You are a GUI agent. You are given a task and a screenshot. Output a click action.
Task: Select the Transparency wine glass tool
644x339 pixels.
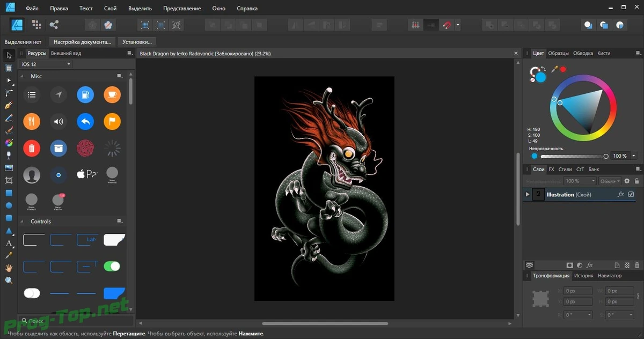(x=9, y=156)
